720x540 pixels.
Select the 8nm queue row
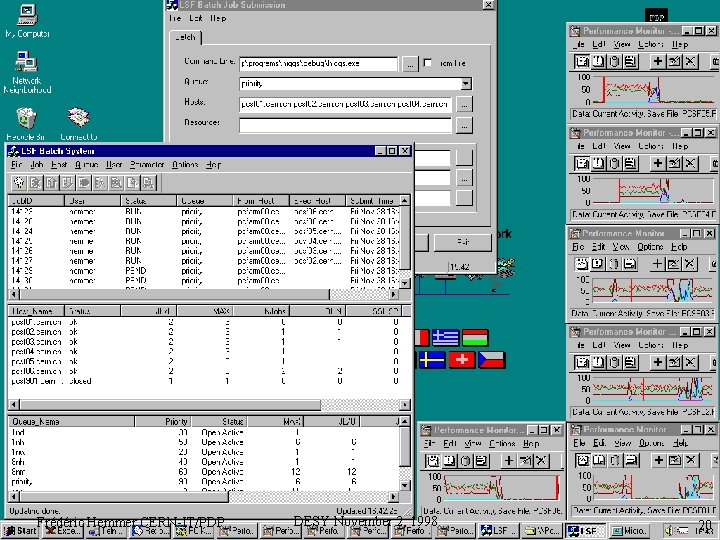204,472
